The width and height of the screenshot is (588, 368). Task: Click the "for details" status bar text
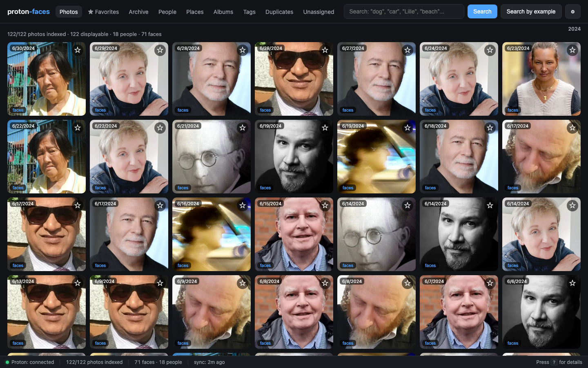[x=570, y=362]
